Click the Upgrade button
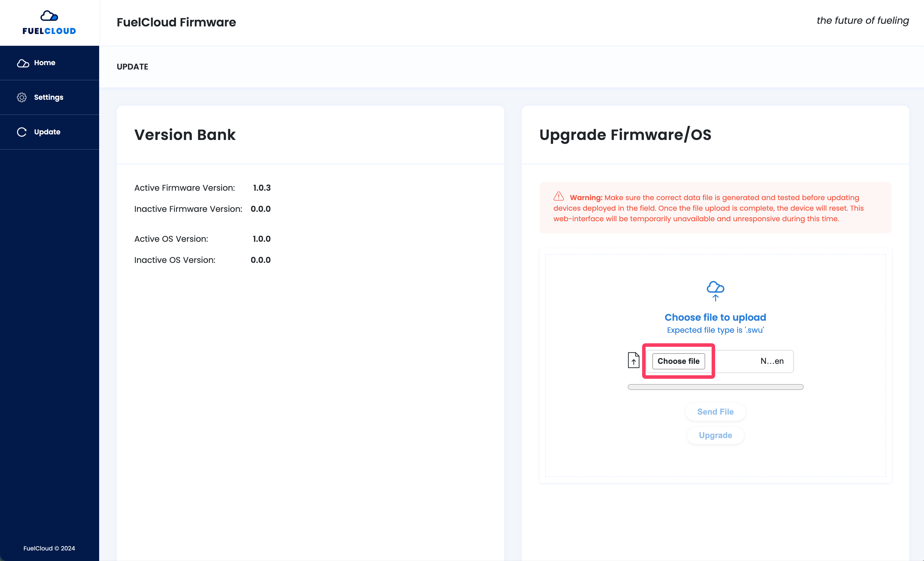This screenshot has height=561, width=924. coord(715,435)
